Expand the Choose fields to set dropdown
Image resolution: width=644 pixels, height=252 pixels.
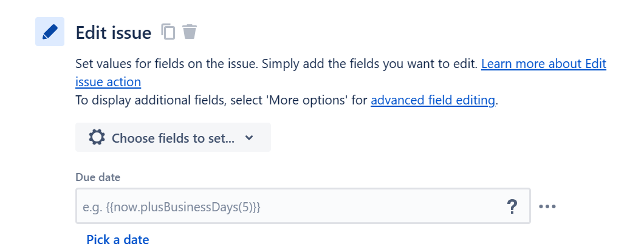click(x=173, y=137)
